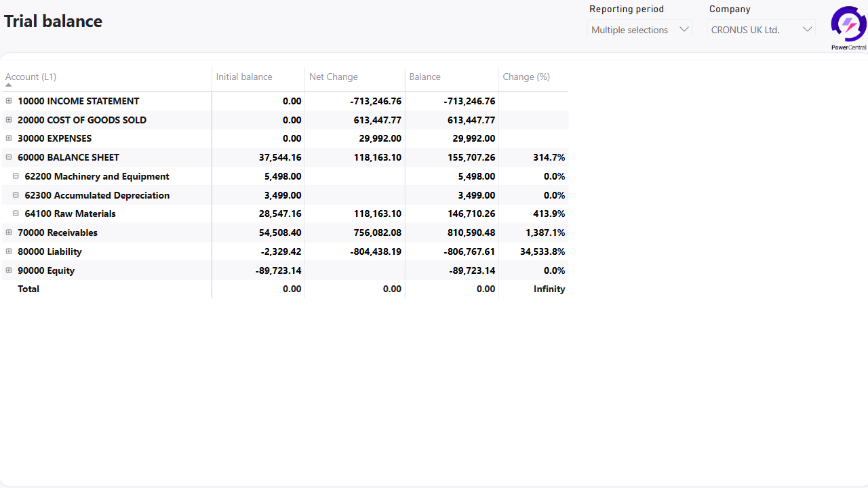Expand the 80000 Liability row

tap(9, 251)
